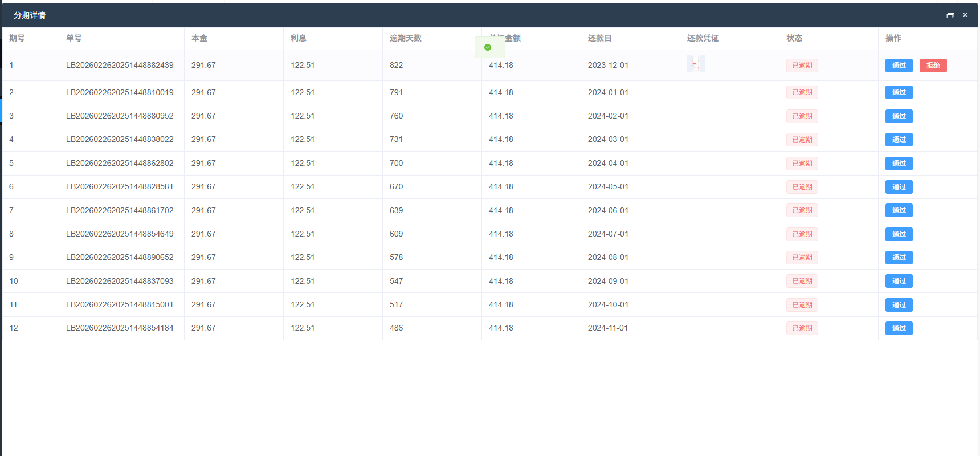Viewport: 980px width, 456px height.
Task: Select the 已逾期 tag for period 6
Action: click(x=802, y=187)
